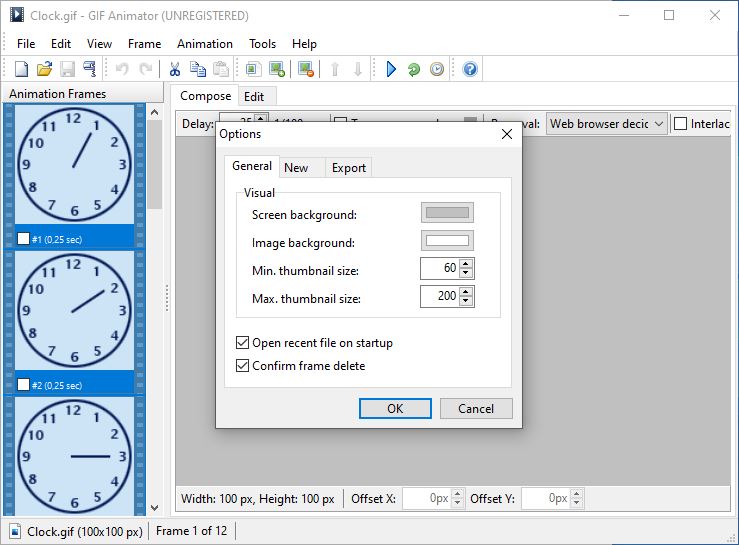Increase Min. thumbnail size value
739x545 pixels.
[466, 264]
